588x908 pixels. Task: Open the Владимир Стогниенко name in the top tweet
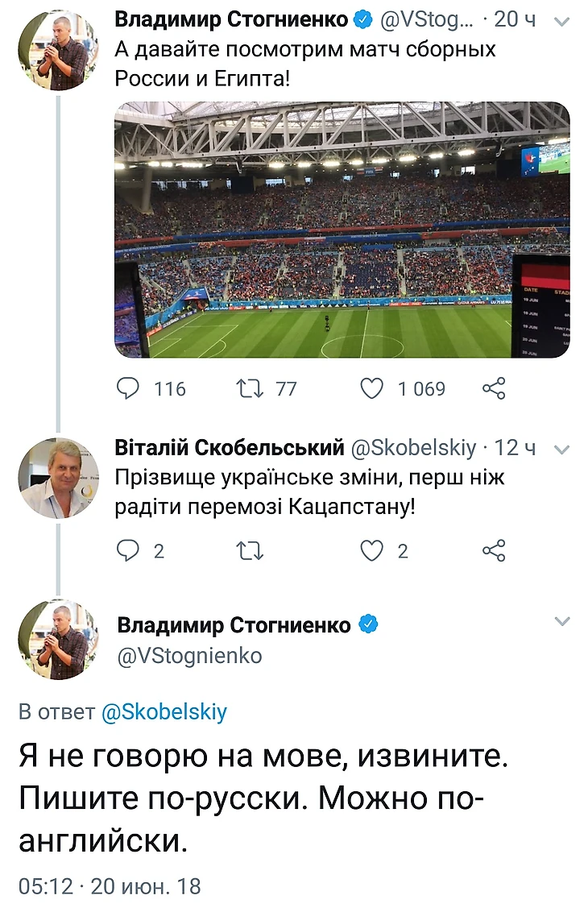(232, 19)
